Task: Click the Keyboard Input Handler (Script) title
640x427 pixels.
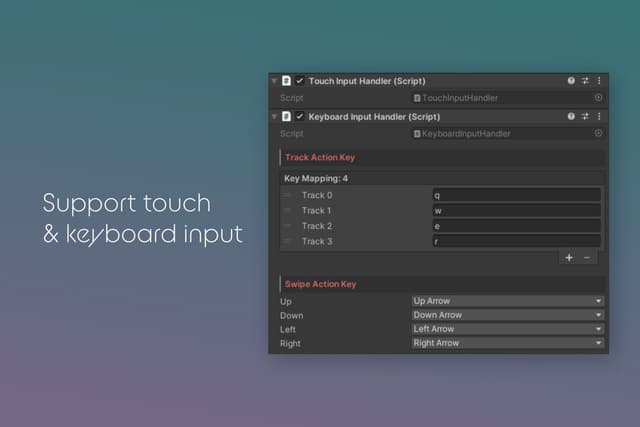Action: coord(374,116)
